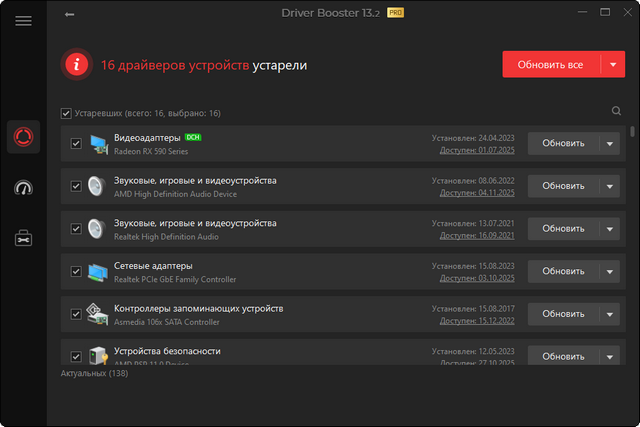Click the Asmedia 106x SATA Controller device name
The width and height of the screenshot is (640, 427).
tap(167, 322)
